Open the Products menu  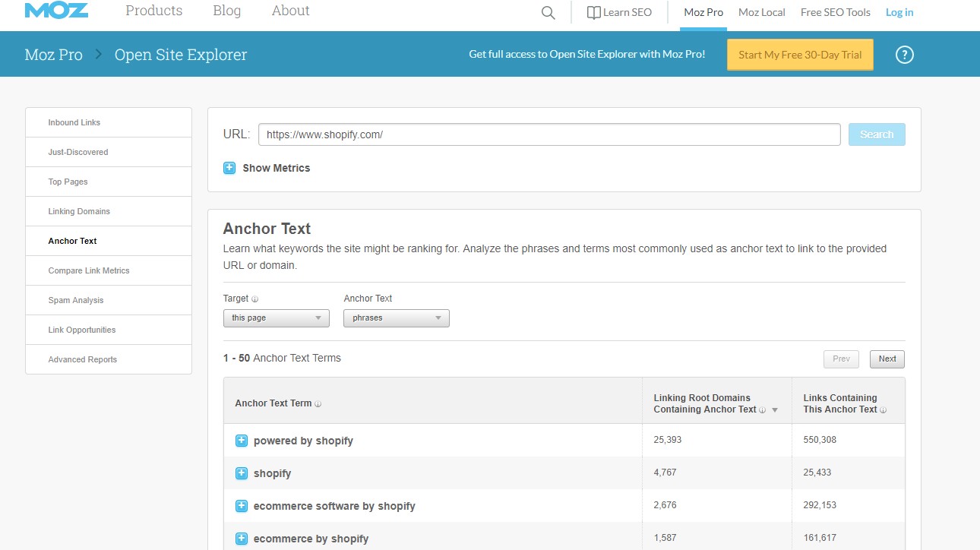154,11
